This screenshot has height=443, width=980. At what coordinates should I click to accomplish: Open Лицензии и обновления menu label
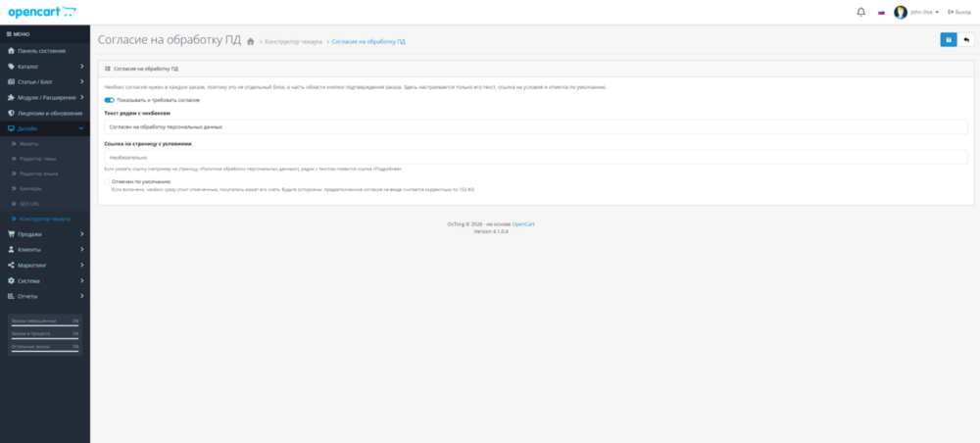pos(50,113)
